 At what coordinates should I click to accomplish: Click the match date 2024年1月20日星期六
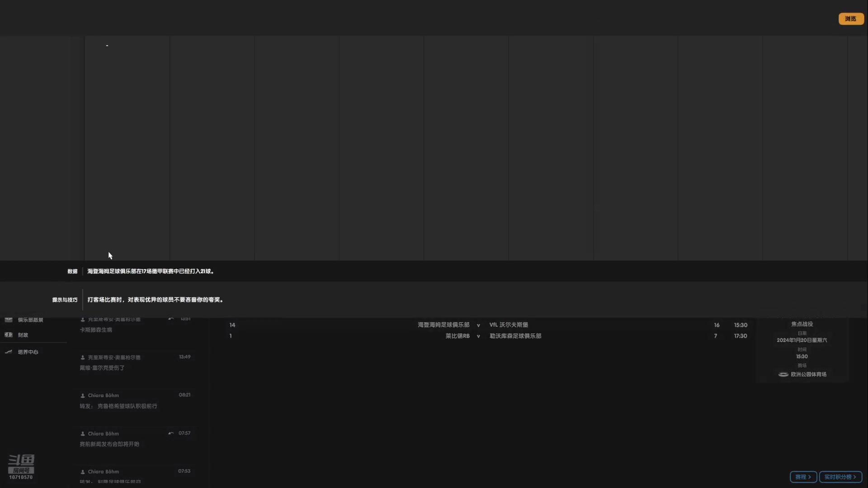pyautogui.click(x=802, y=340)
